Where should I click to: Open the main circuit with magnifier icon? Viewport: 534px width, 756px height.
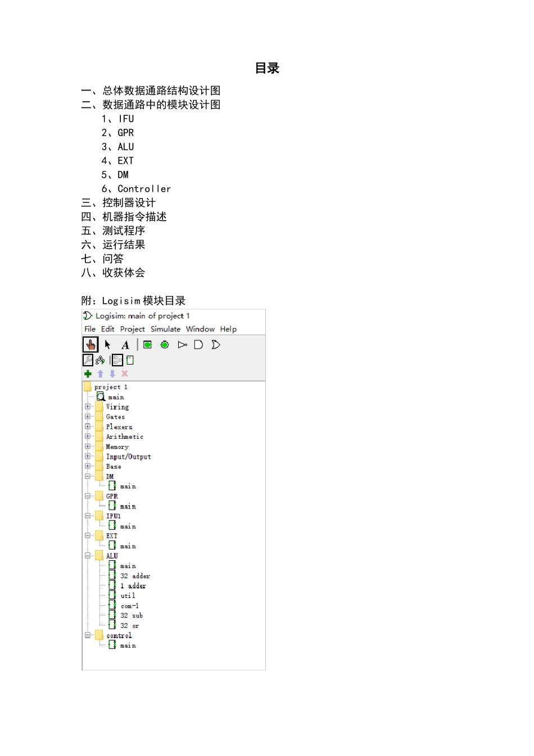point(101,397)
